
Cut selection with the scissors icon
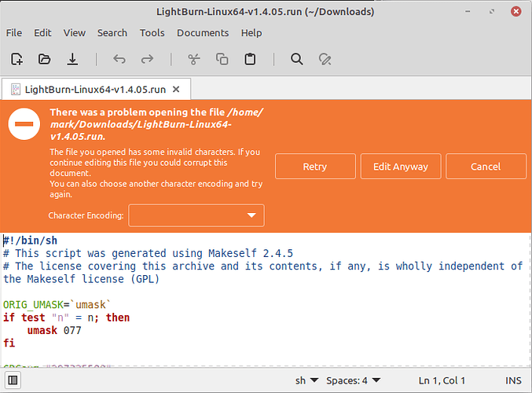[x=194, y=59]
